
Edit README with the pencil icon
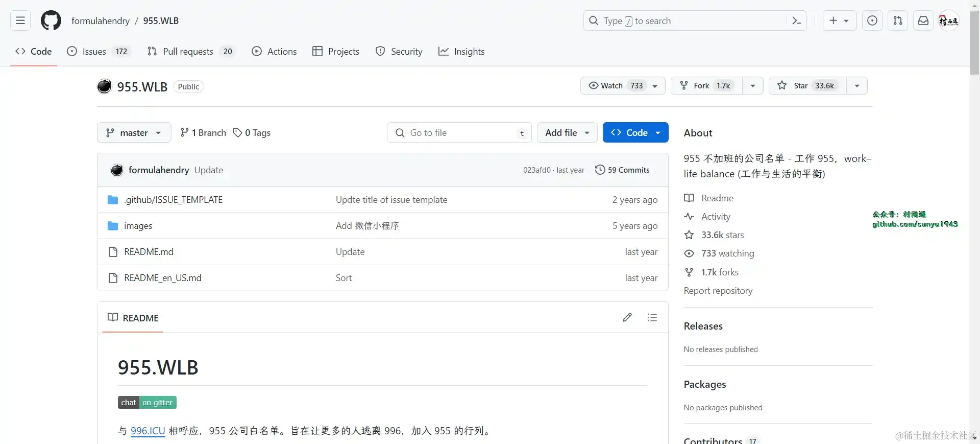click(x=627, y=317)
